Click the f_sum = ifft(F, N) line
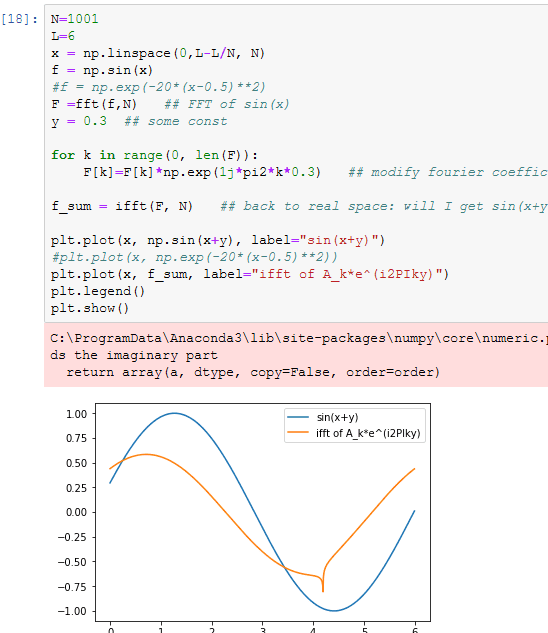The height and width of the screenshot is (633, 548). click(299, 206)
